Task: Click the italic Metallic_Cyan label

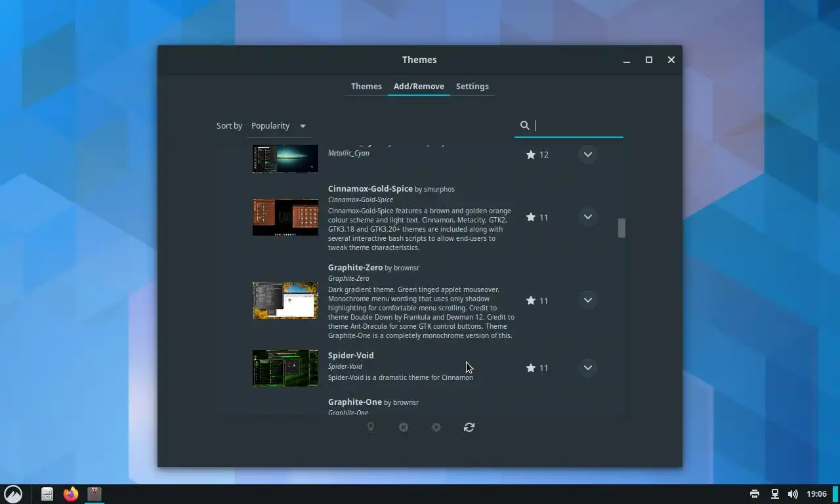Action: point(348,153)
